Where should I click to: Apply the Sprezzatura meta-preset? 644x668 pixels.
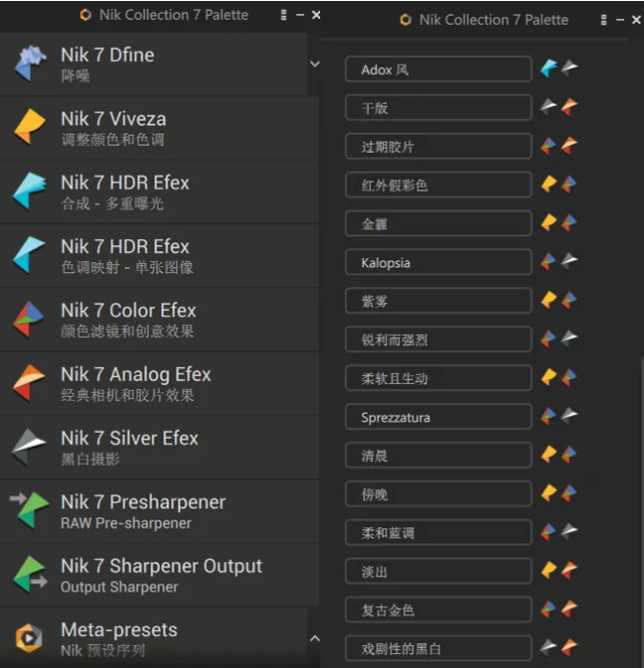pos(439,417)
